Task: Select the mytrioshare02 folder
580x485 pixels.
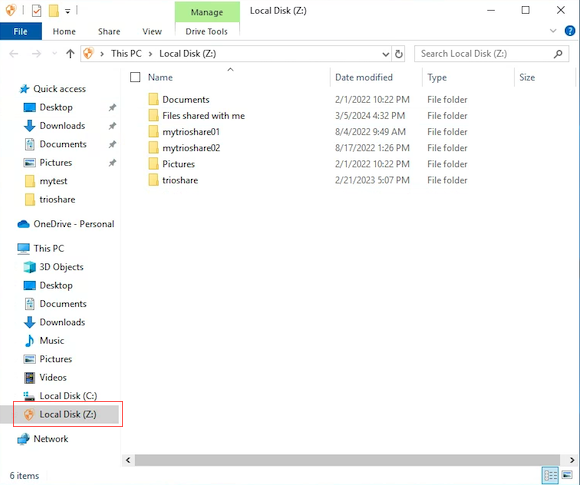Action: (191, 148)
